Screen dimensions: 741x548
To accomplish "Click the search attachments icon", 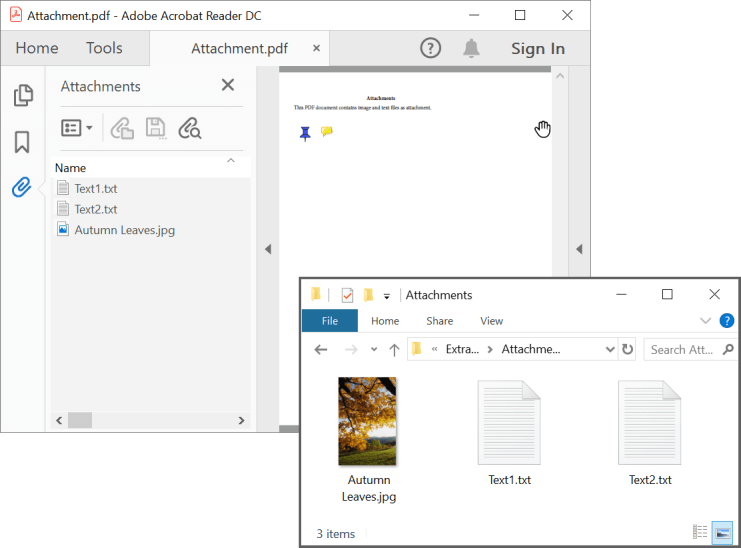I will (190, 128).
